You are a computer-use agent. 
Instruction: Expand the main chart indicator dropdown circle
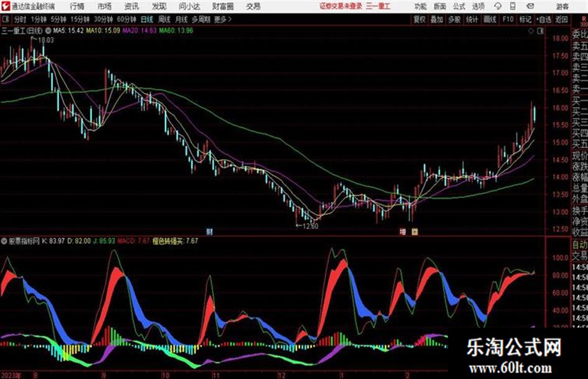(x=48, y=30)
